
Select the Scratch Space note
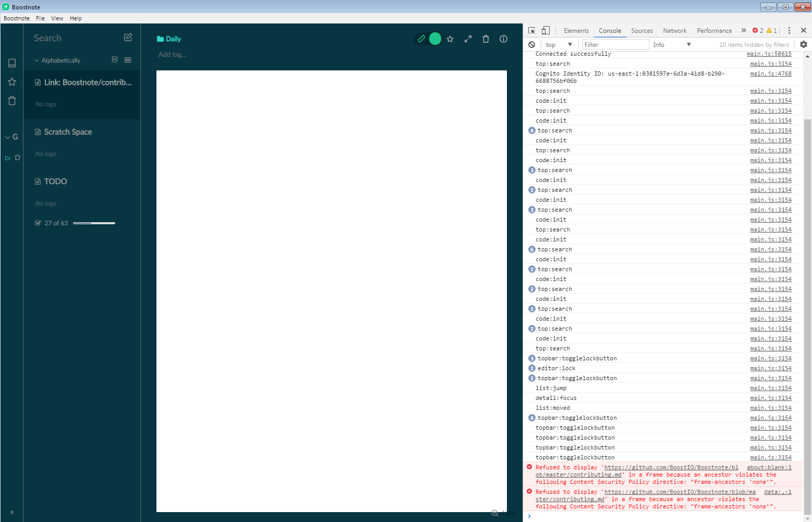tap(82, 144)
